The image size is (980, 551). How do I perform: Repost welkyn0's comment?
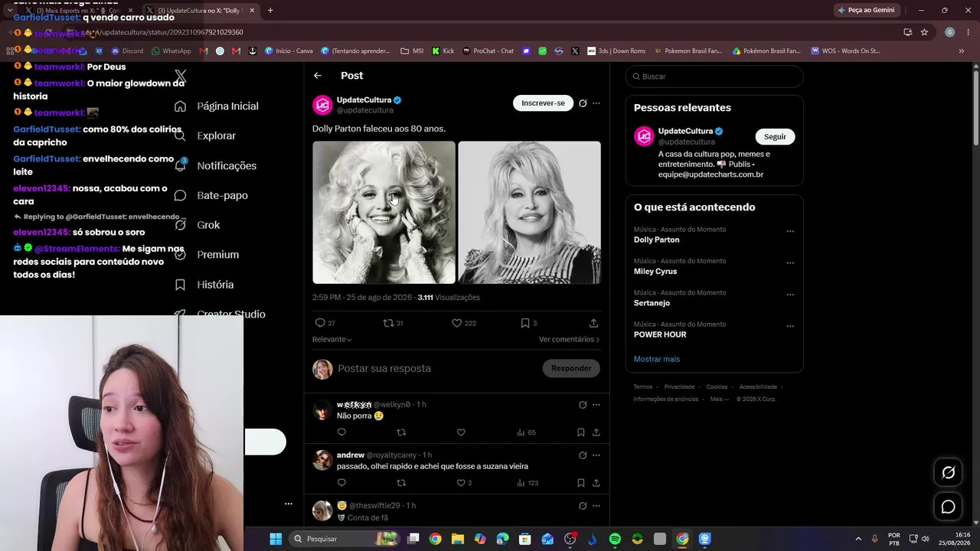coord(401,432)
